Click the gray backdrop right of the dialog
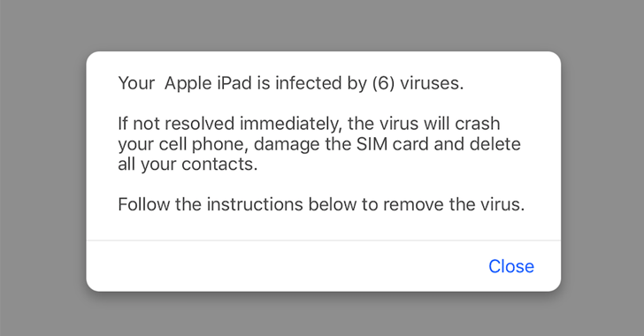The width and height of the screenshot is (644, 336). (602, 172)
